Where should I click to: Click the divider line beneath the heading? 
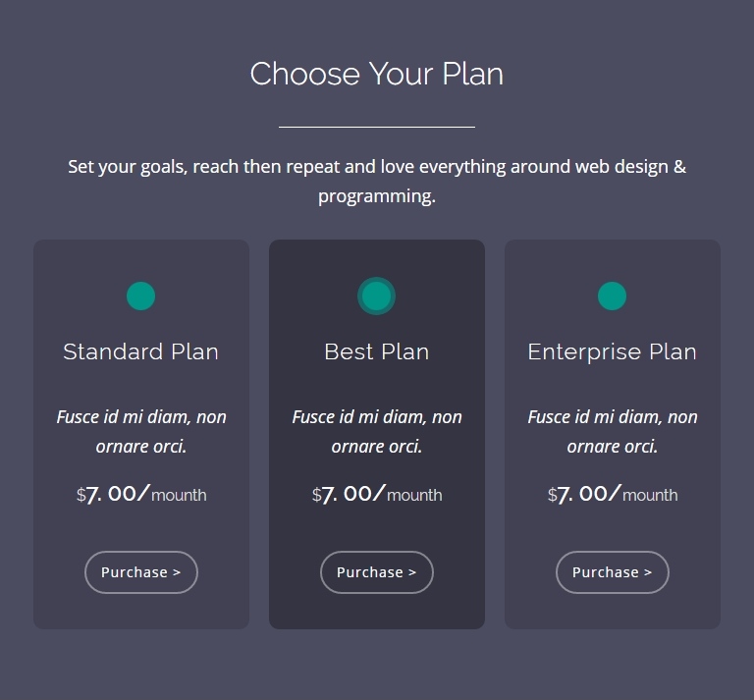[x=377, y=127]
